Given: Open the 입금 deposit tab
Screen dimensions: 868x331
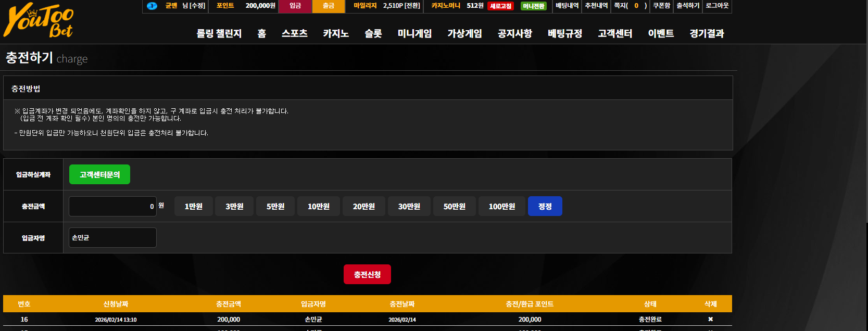Looking at the screenshot, I should (295, 6).
